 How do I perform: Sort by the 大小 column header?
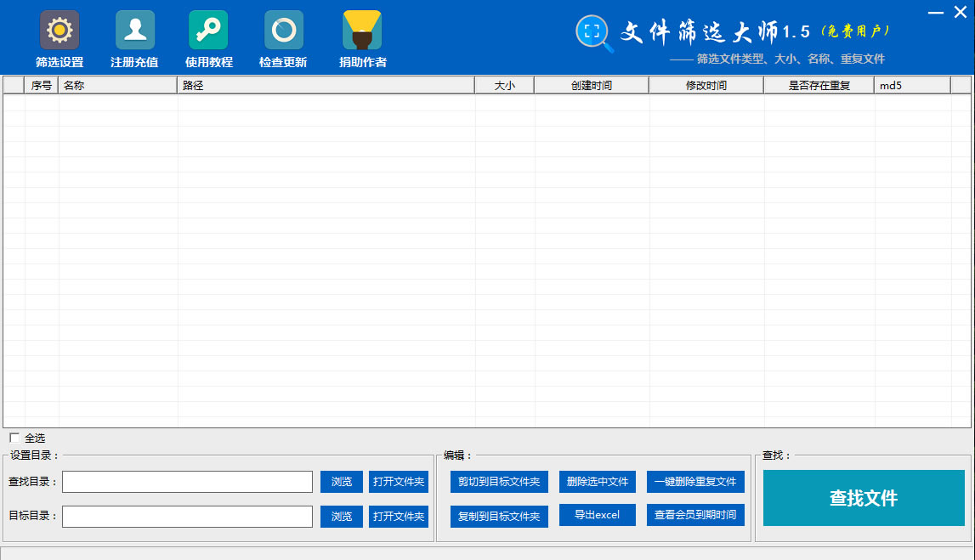tap(505, 85)
